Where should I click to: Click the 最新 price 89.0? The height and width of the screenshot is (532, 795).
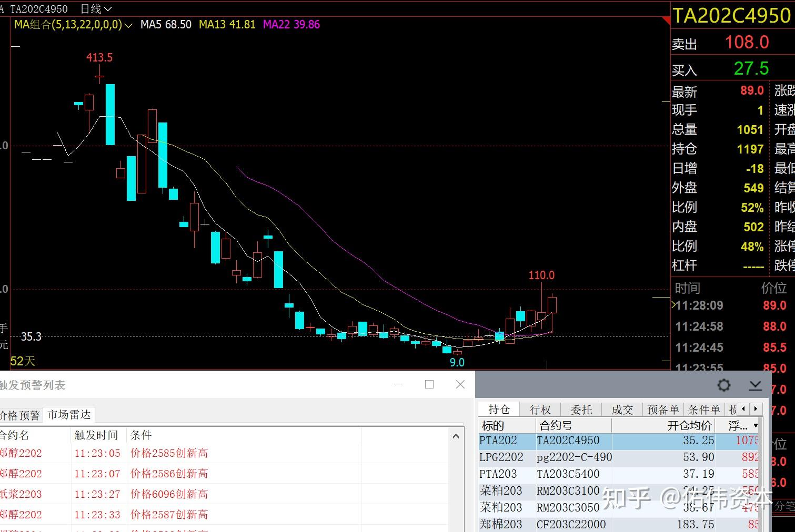(752, 90)
